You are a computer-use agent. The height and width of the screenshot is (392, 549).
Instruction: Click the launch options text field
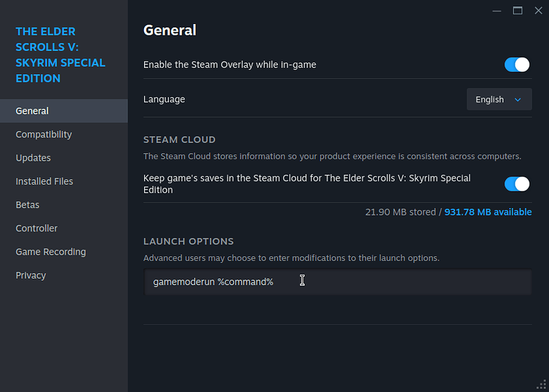(x=338, y=282)
